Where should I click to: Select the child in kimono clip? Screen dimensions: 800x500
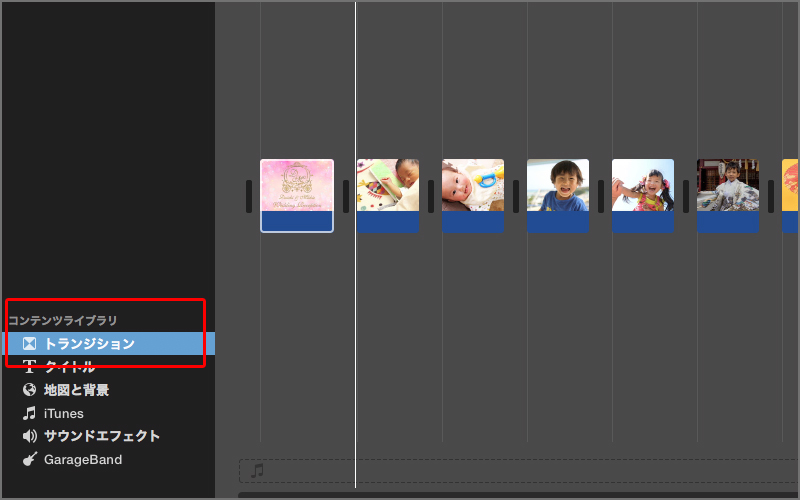728,185
